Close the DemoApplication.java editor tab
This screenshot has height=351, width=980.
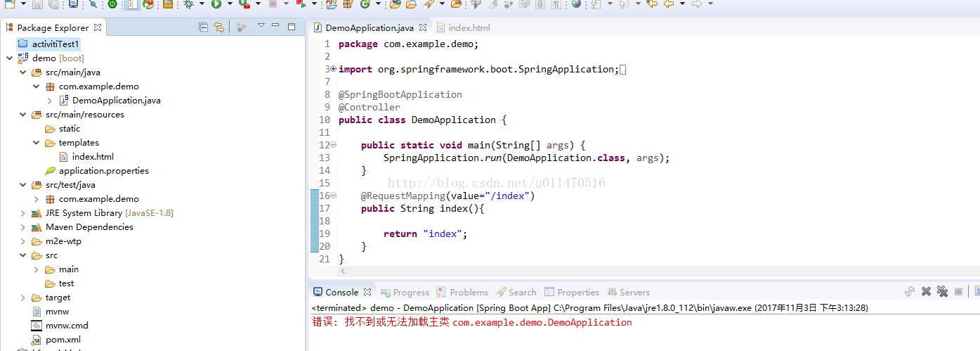[423, 27]
